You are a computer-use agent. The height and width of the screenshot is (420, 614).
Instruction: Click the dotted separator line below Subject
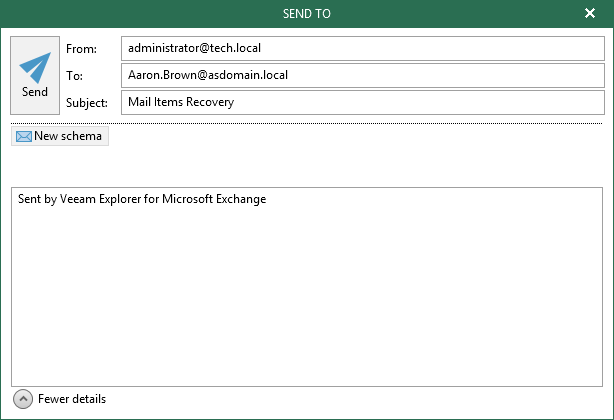[x=307, y=123]
